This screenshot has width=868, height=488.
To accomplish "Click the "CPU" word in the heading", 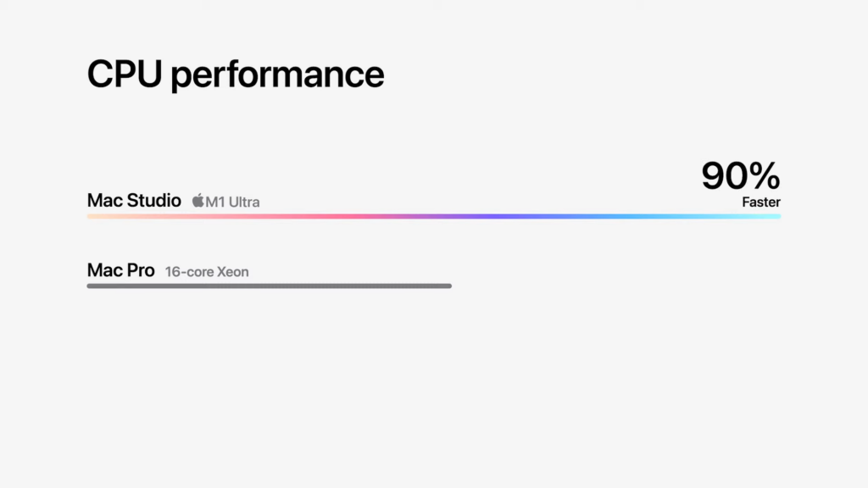I will point(125,75).
